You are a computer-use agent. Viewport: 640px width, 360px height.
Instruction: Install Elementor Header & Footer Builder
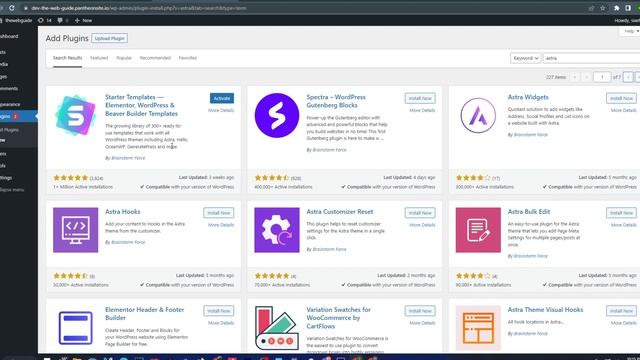pos(219,311)
